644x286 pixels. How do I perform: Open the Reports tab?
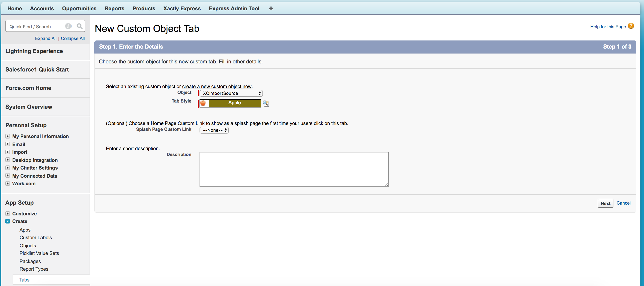(115, 8)
